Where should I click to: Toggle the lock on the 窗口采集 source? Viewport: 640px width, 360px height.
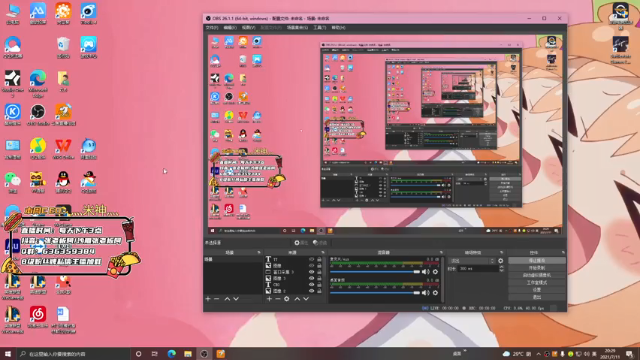tap(319, 272)
